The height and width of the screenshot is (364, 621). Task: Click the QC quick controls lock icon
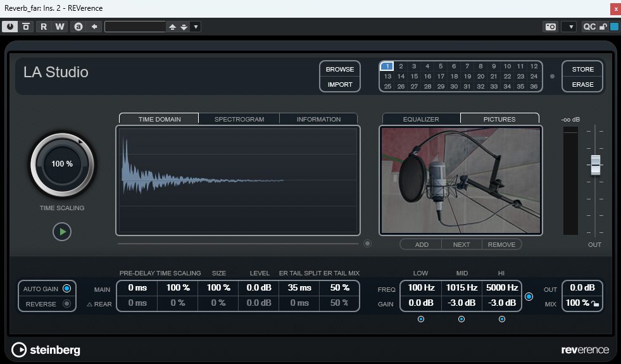[x=603, y=27]
